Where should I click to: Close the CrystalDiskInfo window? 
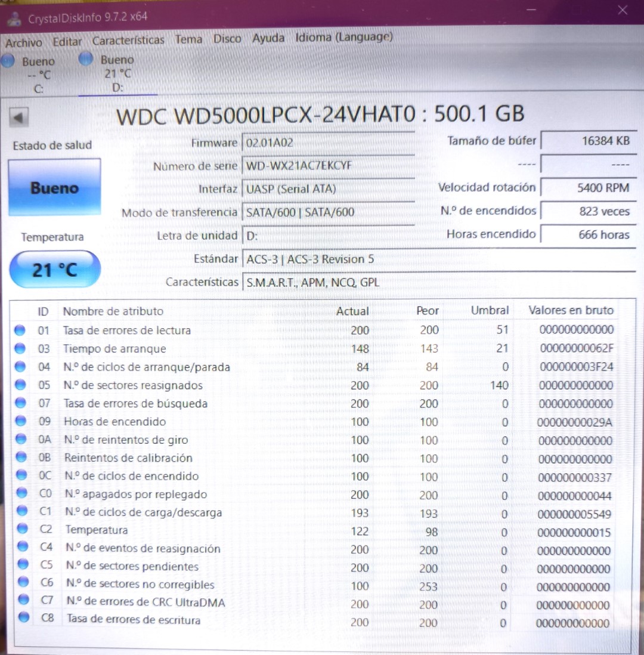pos(623,10)
